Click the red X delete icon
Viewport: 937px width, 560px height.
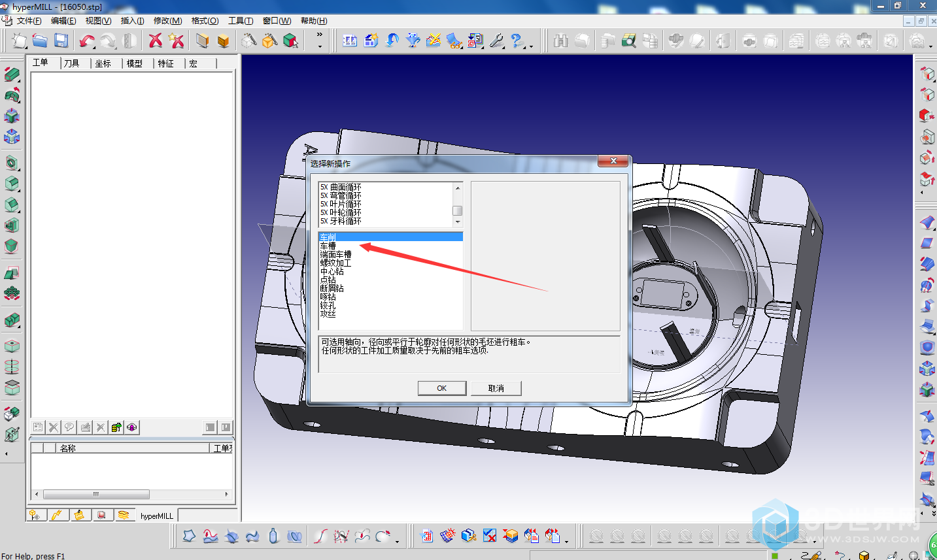pyautogui.click(x=156, y=41)
